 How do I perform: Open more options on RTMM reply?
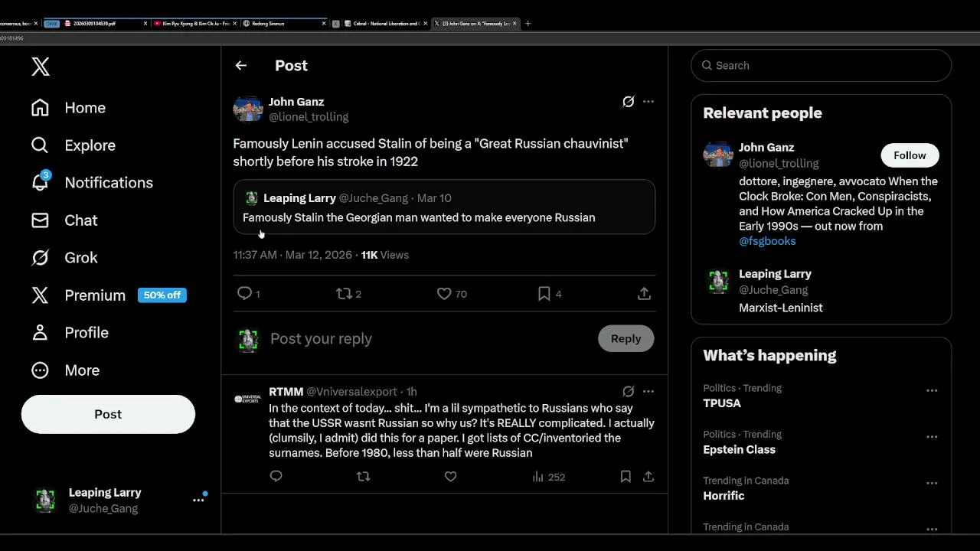(648, 392)
